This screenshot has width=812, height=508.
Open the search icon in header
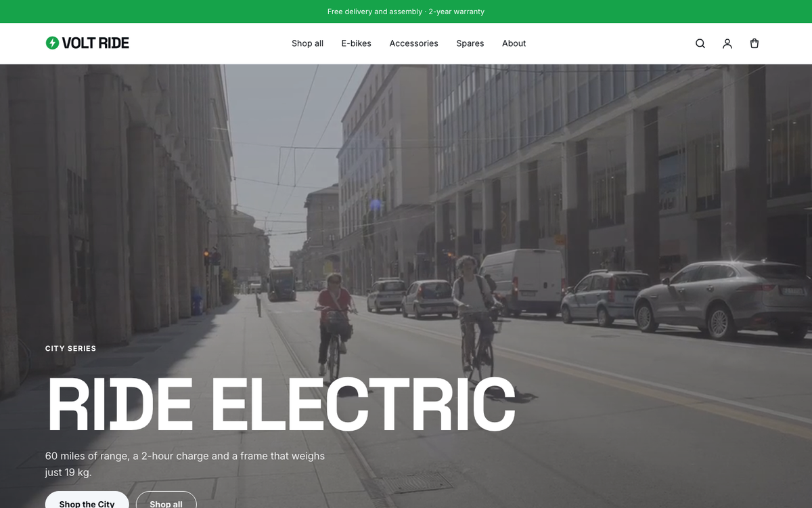pos(700,43)
